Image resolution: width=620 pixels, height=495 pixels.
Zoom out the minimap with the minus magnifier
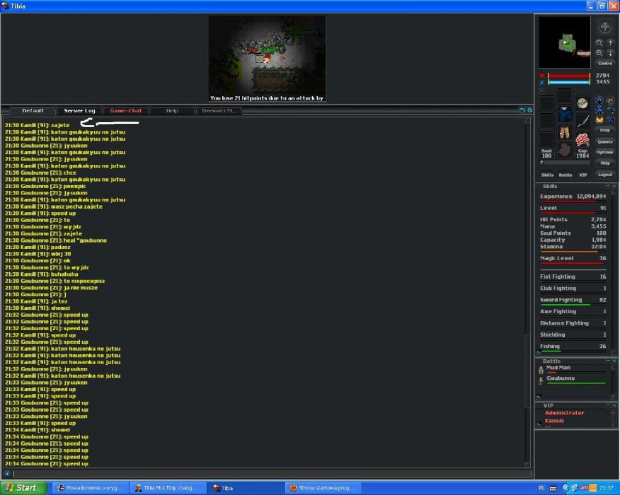(599, 43)
